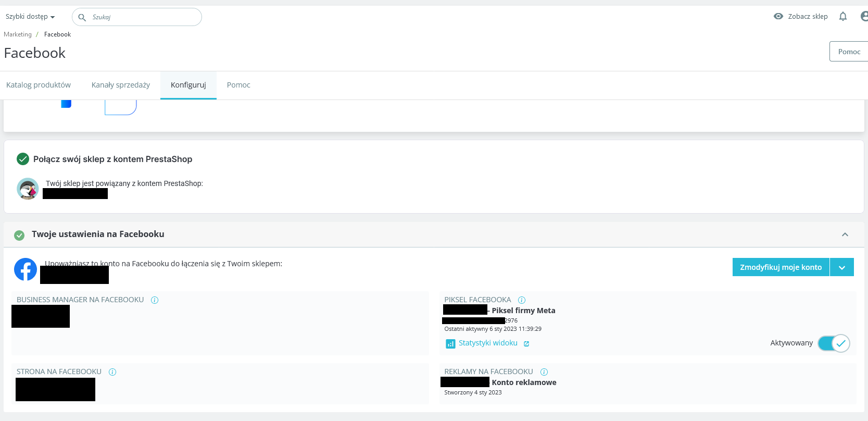The width and height of the screenshot is (868, 421).
Task: Switch to the Kanały sprzedaży tab
Action: pyautogui.click(x=121, y=85)
